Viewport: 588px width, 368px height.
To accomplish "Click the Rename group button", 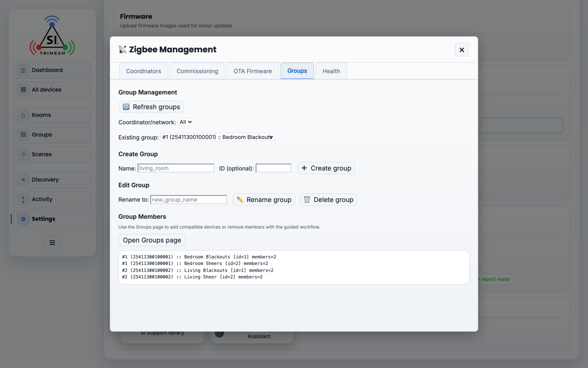I will click(264, 200).
